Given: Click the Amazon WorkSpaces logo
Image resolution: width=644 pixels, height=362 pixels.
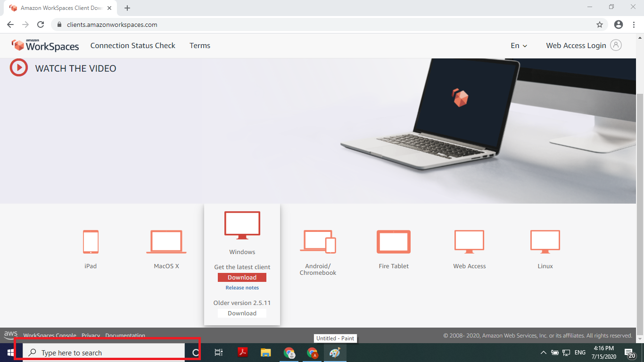Looking at the screenshot, I should pyautogui.click(x=45, y=45).
